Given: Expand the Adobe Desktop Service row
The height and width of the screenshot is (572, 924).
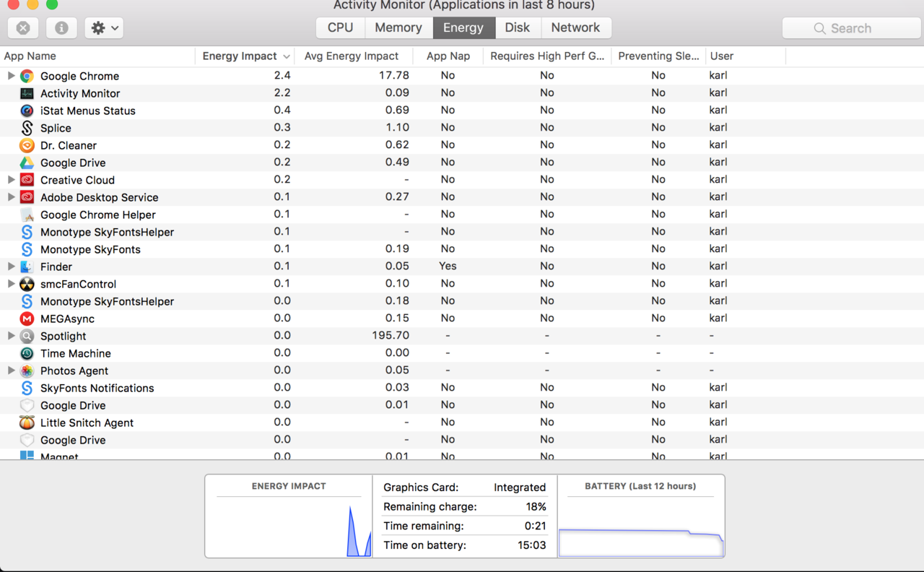Looking at the screenshot, I should [x=11, y=197].
